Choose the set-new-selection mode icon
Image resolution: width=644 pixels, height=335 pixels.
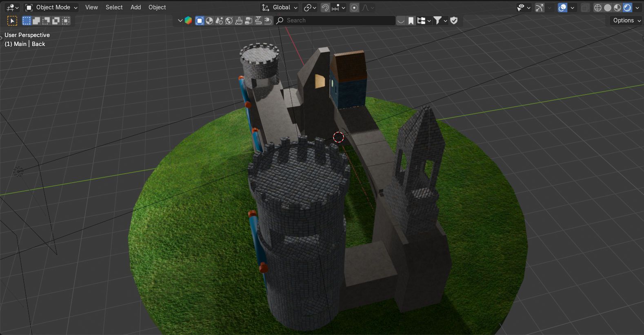coord(27,20)
